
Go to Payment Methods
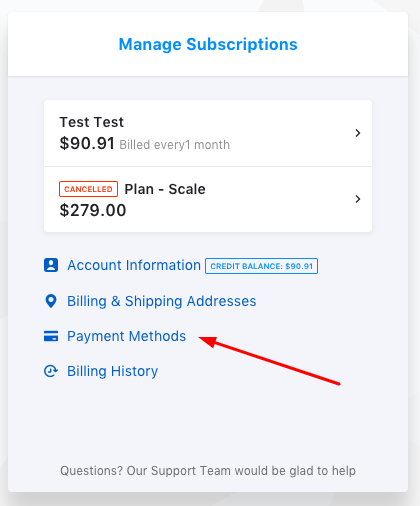click(x=127, y=336)
